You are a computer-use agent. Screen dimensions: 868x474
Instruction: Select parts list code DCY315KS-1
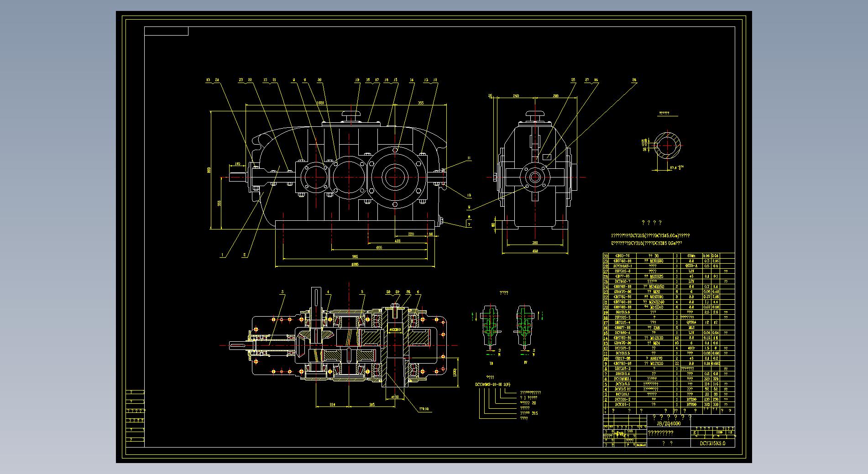tap(622, 266)
